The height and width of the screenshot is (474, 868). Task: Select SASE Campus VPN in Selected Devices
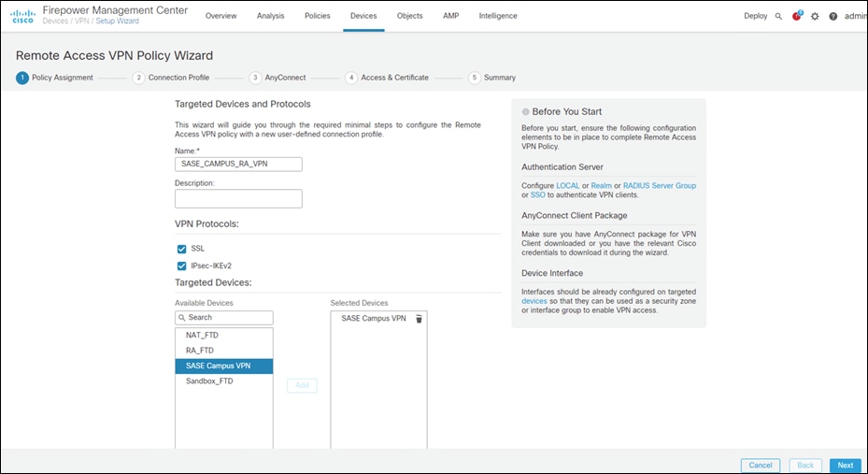(x=374, y=319)
